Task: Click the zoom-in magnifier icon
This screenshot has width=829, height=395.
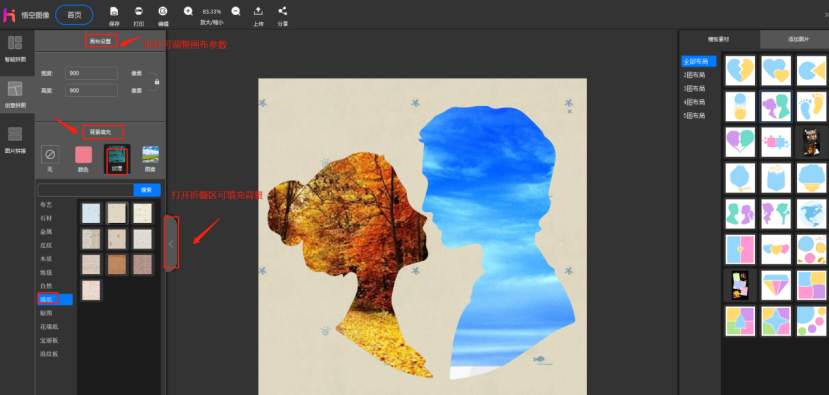Action: (x=188, y=11)
